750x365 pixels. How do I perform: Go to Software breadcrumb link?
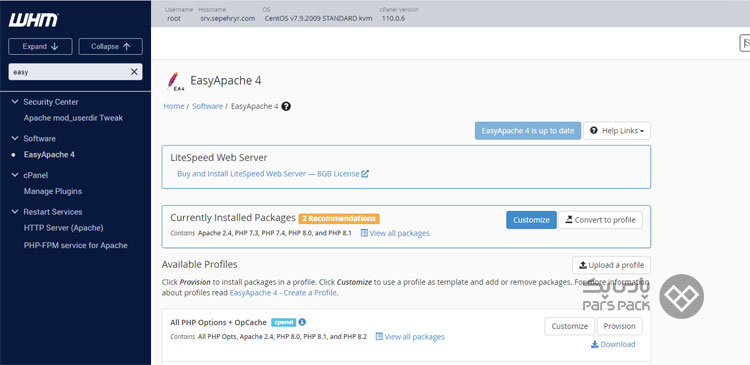(208, 106)
